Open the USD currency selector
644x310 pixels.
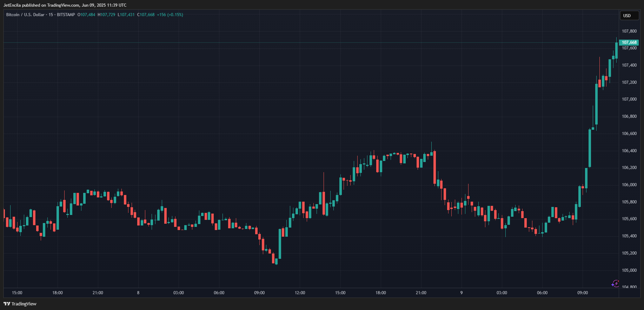click(x=629, y=16)
